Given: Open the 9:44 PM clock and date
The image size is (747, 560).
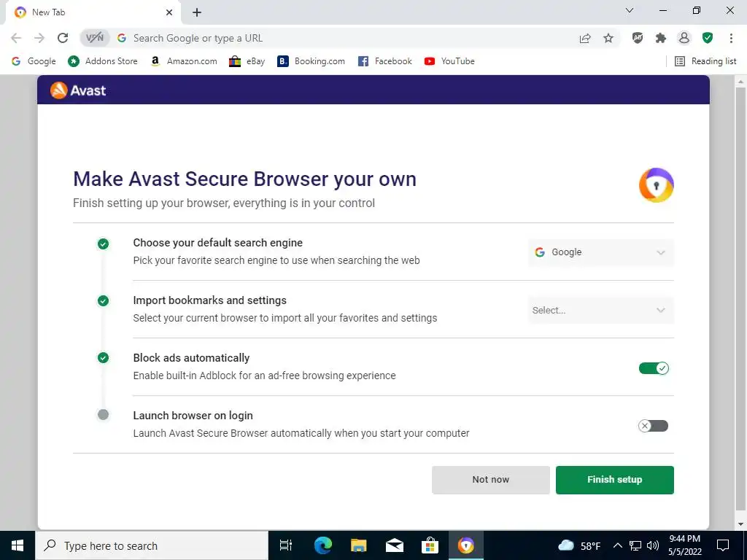Looking at the screenshot, I should [x=685, y=545].
